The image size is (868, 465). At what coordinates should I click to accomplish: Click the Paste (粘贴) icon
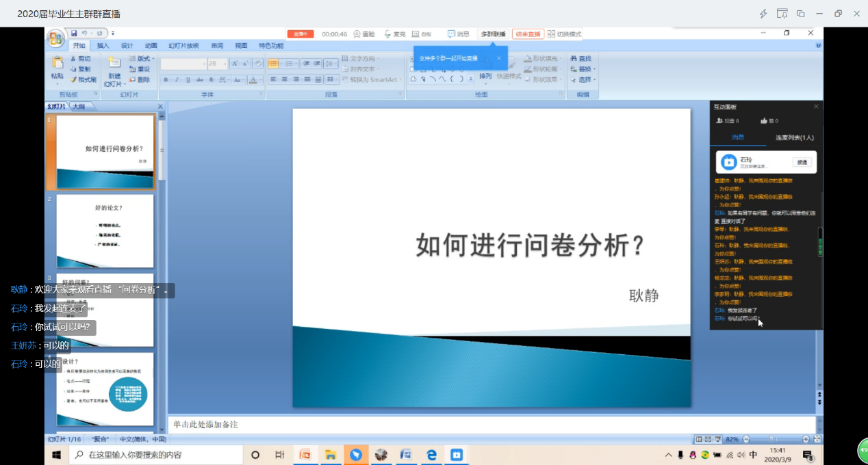[58, 64]
